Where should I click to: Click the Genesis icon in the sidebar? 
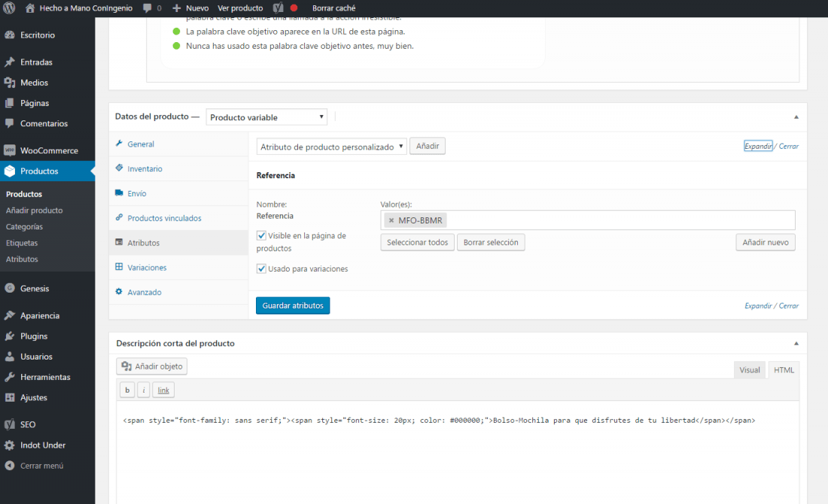10,288
